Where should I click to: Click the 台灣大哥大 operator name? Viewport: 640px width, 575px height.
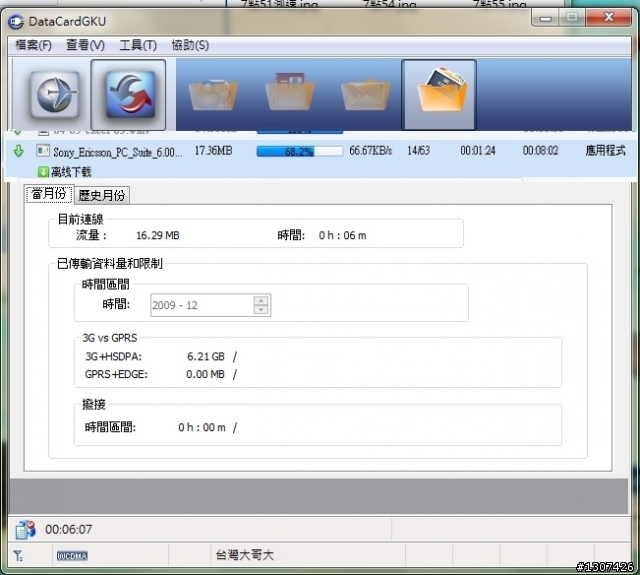click(x=244, y=555)
